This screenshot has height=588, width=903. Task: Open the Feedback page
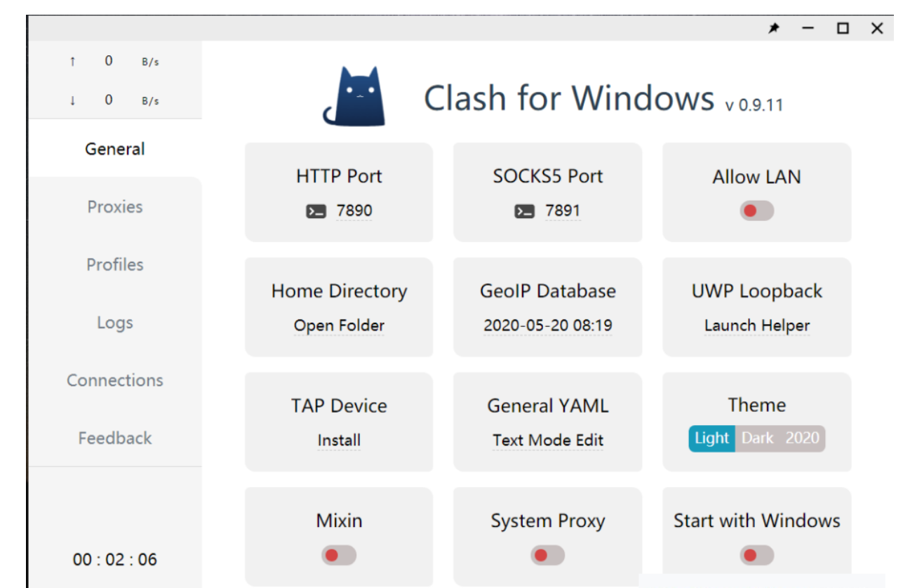[115, 438]
